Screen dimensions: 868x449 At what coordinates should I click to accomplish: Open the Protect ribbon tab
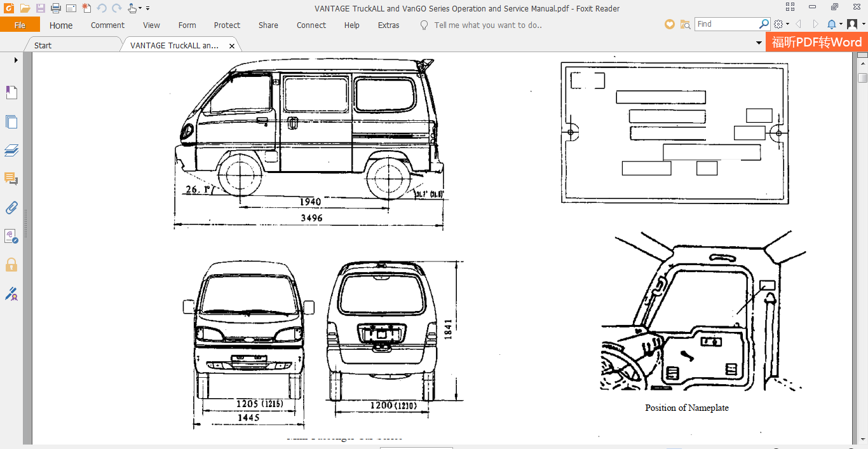[x=227, y=25]
